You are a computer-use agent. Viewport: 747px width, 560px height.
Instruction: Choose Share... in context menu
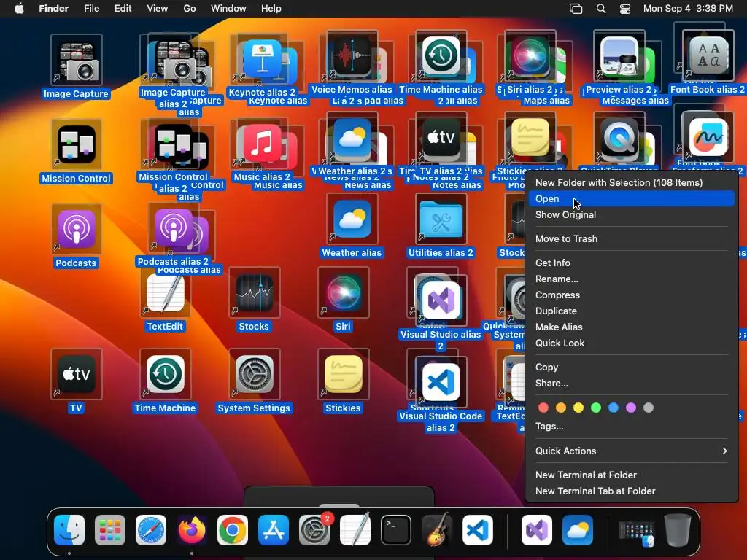(x=631, y=384)
